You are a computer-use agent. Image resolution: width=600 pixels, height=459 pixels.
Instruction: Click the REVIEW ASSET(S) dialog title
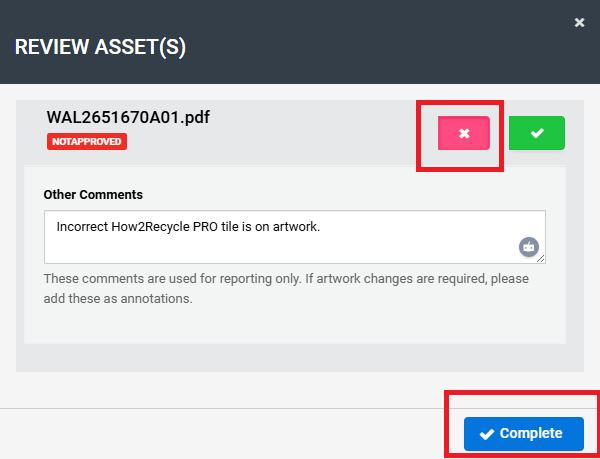click(x=100, y=47)
